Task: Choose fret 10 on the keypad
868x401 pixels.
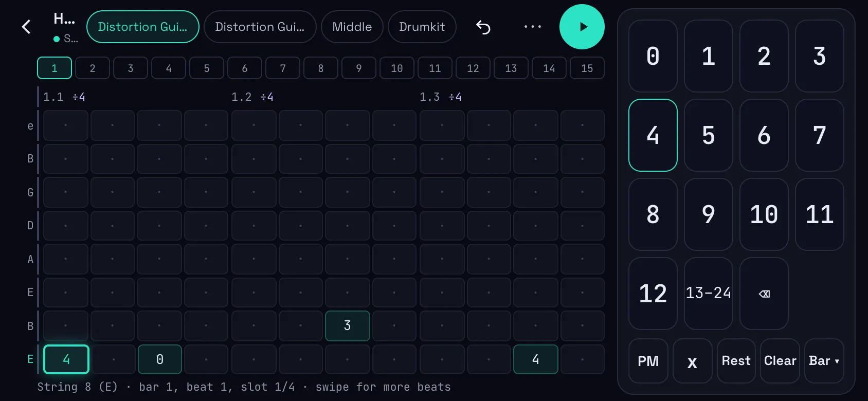Action: click(x=764, y=214)
